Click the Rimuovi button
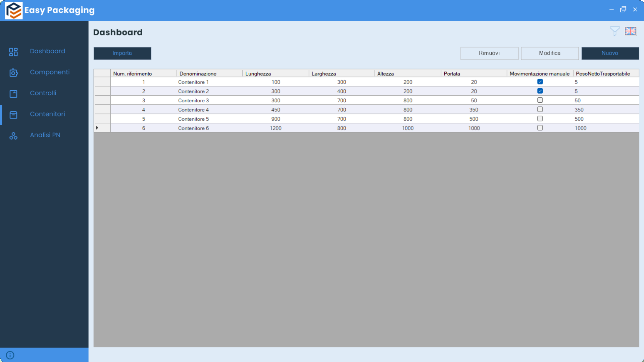The height and width of the screenshot is (362, 644). coord(489,53)
